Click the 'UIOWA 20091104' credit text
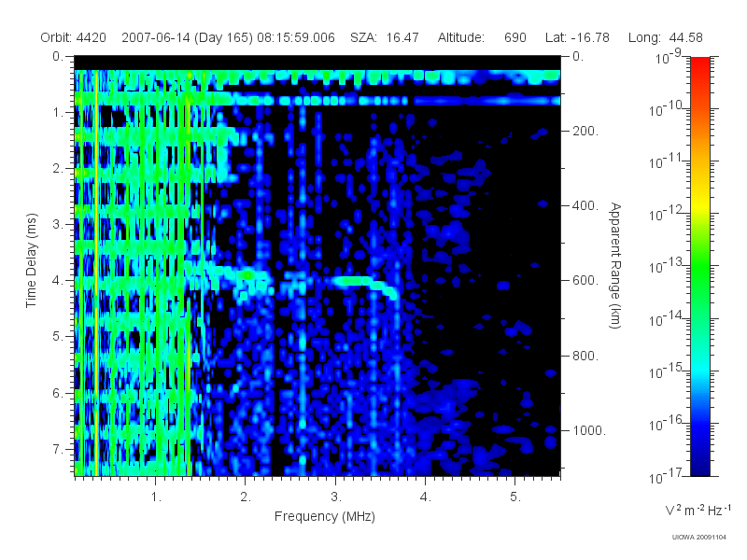Screen dimensions: 747x560 [x=698, y=538]
